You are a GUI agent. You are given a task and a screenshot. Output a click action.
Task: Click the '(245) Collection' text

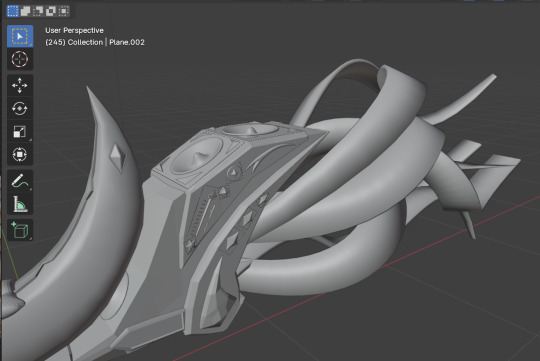tap(74, 42)
